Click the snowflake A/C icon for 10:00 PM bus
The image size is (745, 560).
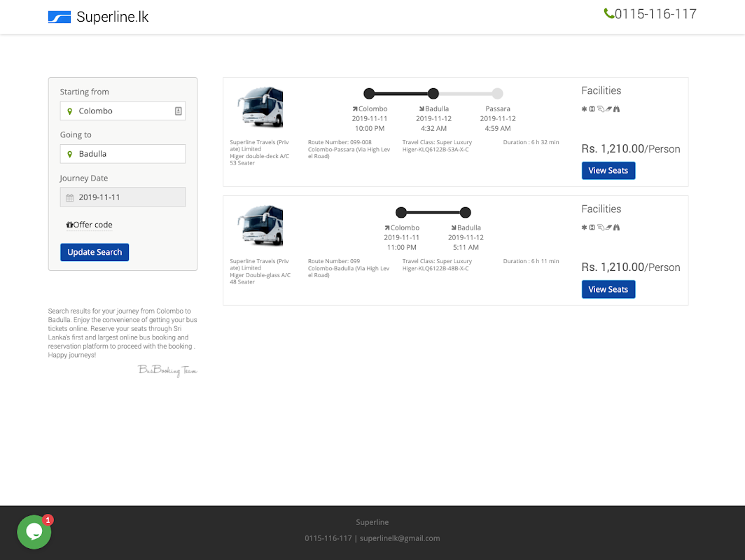coord(584,109)
